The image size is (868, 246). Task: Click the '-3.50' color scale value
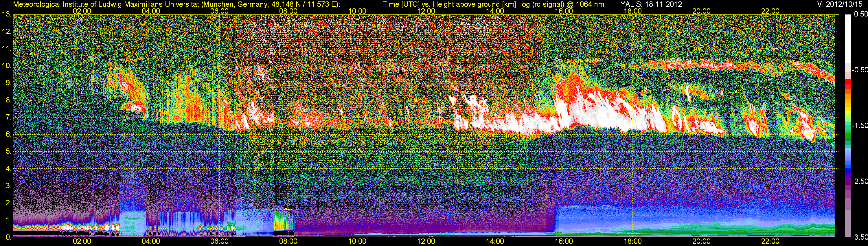coord(860,237)
